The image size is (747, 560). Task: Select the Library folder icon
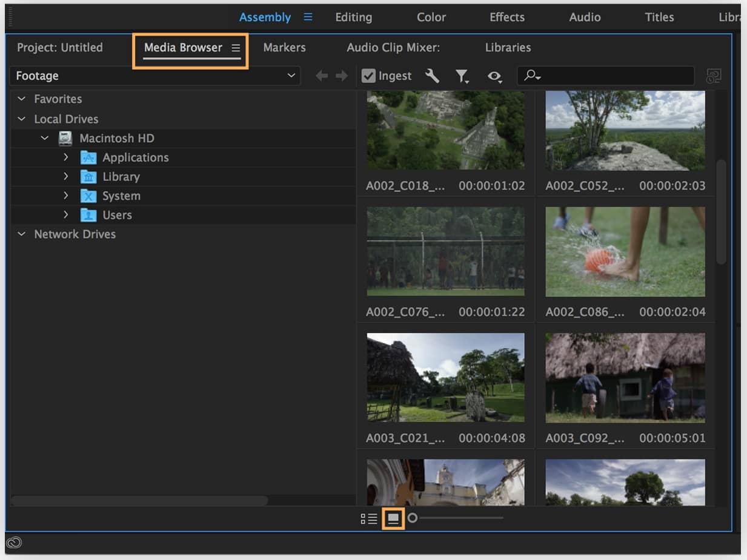(88, 177)
